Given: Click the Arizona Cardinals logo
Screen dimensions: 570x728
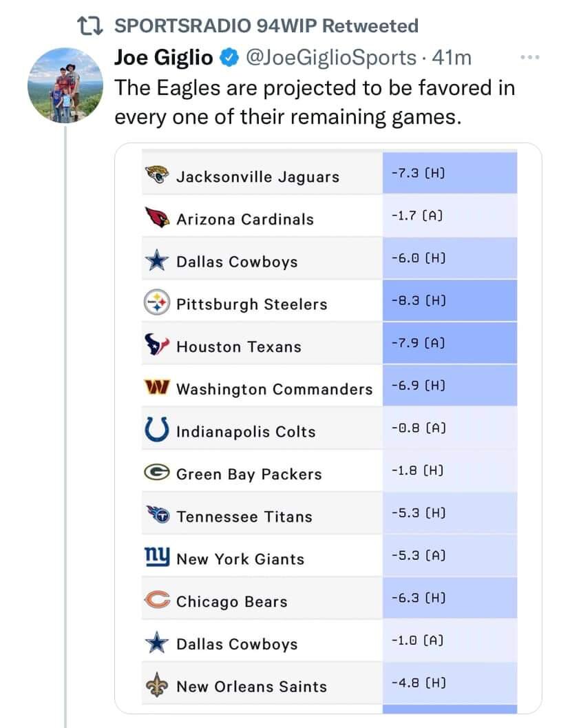Looking at the screenshot, I should 157,218.
